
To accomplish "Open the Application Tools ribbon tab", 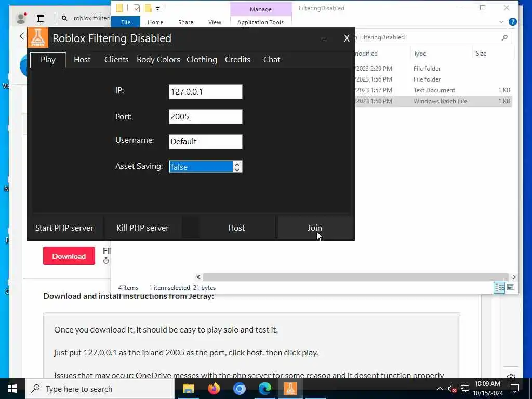I will [x=260, y=22].
